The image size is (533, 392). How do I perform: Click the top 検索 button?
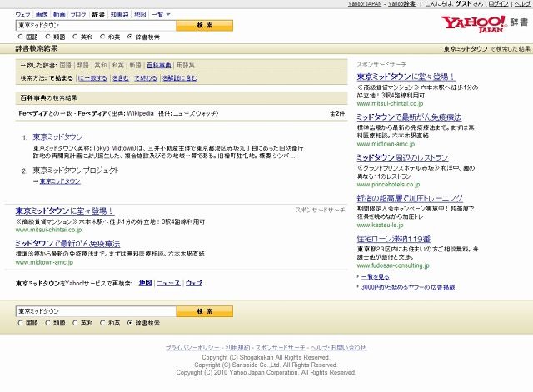pos(205,26)
